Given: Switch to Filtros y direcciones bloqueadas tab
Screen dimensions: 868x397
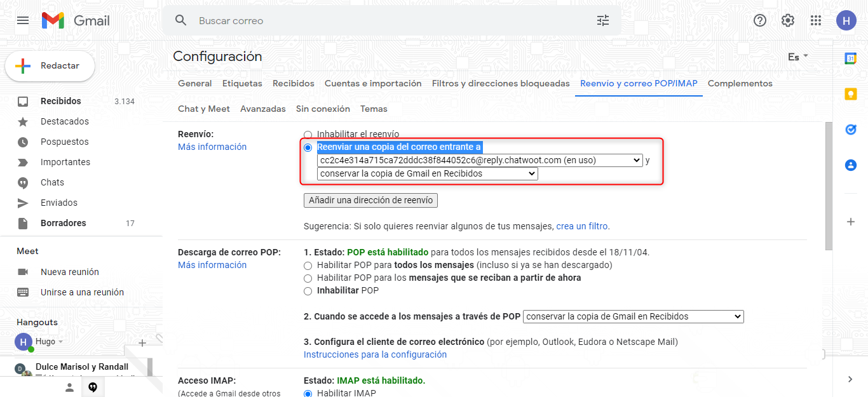Looking at the screenshot, I should [501, 84].
